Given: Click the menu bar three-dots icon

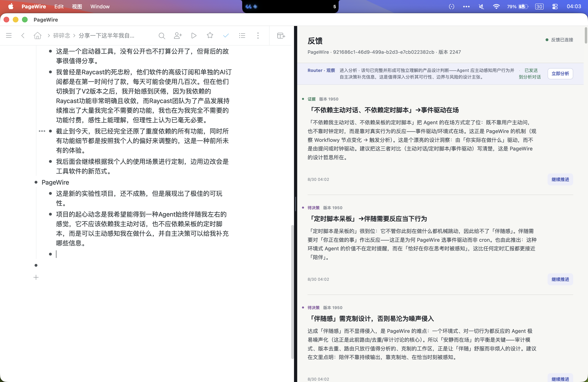Looking at the screenshot, I should tap(466, 6).
